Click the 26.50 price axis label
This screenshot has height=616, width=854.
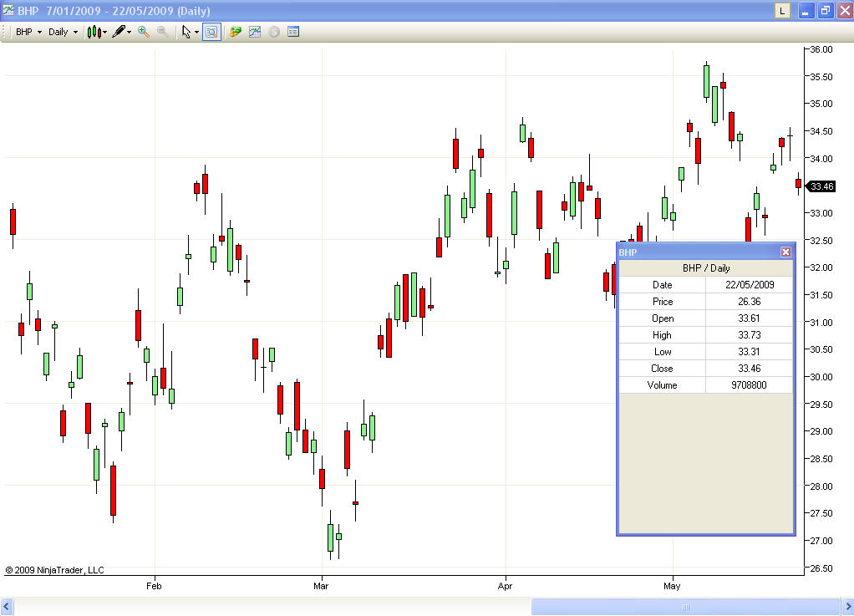coord(821,568)
